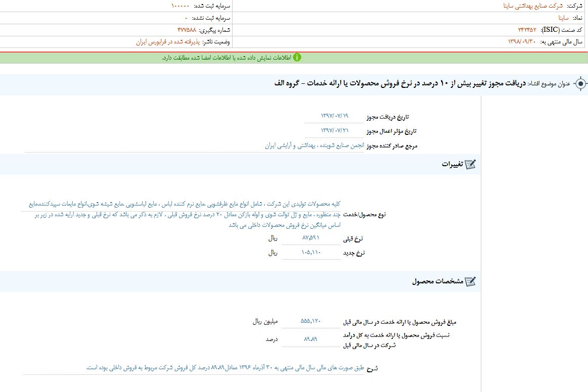Screen dimensions: 588x392
Task: Click the target icon beside disclosure subject title
Action: [580, 83]
